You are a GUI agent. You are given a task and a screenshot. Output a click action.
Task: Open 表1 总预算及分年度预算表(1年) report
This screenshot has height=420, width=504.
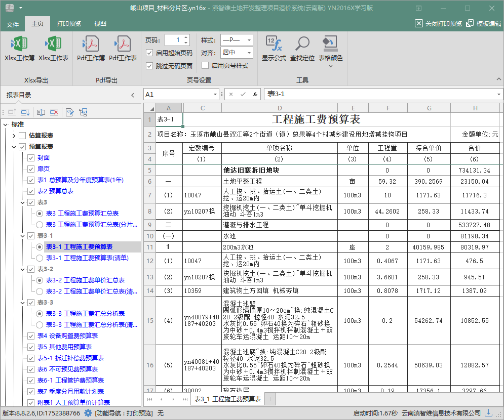(81, 180)
